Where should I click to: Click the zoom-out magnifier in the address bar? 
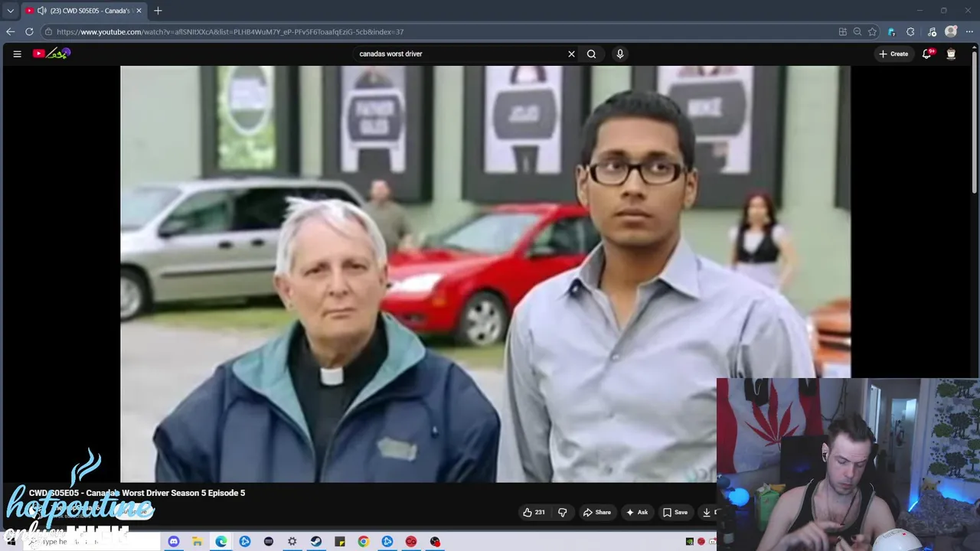[x=857, y=31]
